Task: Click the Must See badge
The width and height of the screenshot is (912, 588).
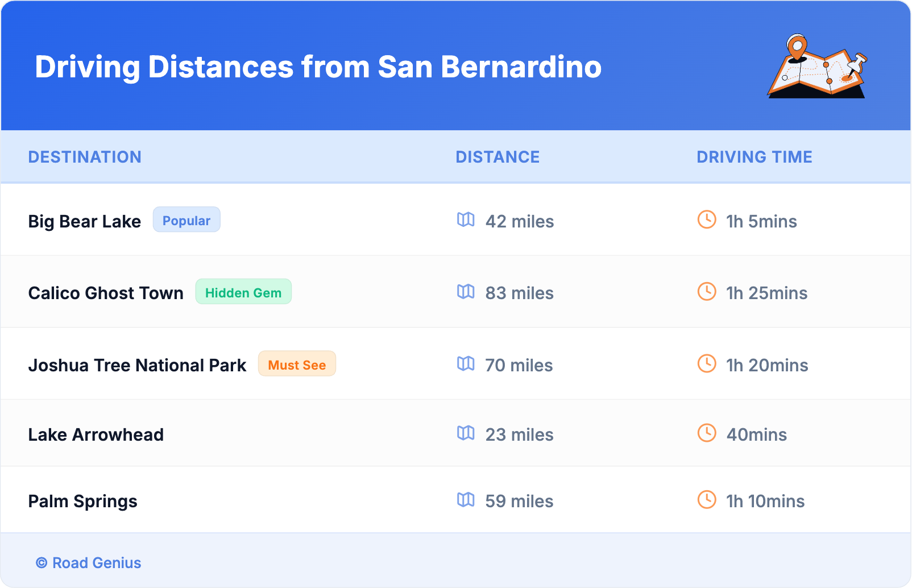Action: pos(297,365)
